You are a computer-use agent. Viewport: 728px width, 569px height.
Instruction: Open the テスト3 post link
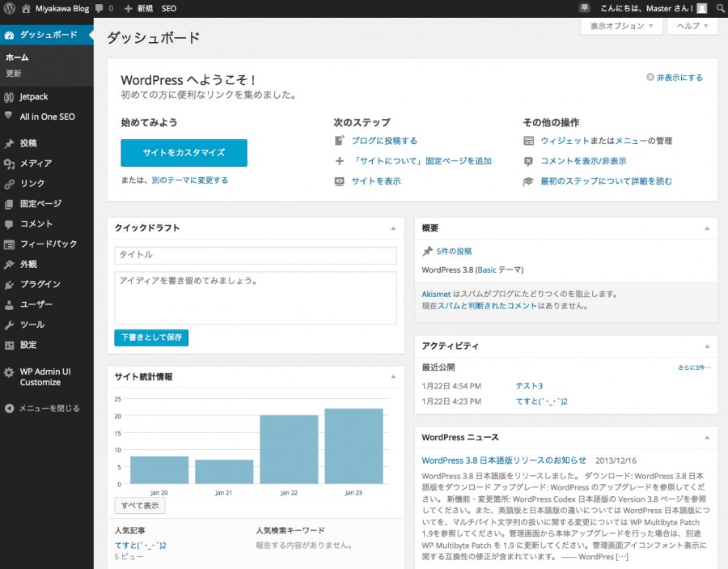click(529, 386)
